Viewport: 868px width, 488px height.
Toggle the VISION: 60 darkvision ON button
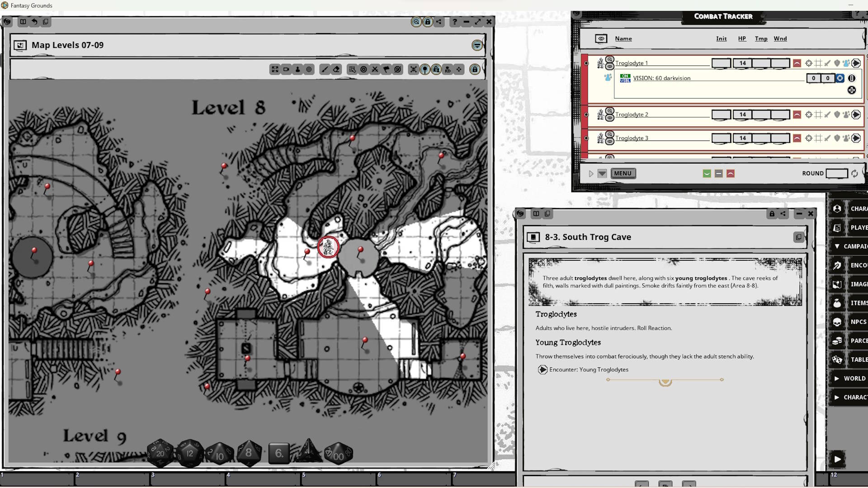[x=625, y=75]
